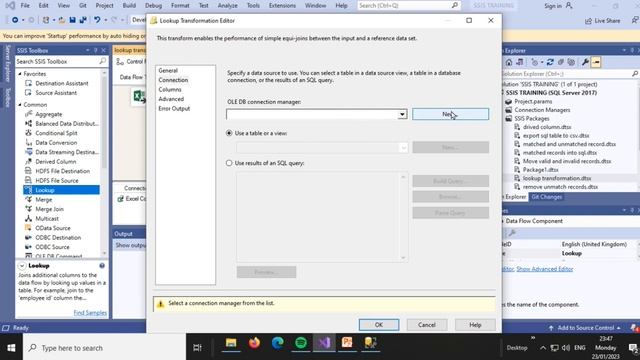Select 'Package1.dtsx' in Solution Explorer

click(x=540, y=170)
